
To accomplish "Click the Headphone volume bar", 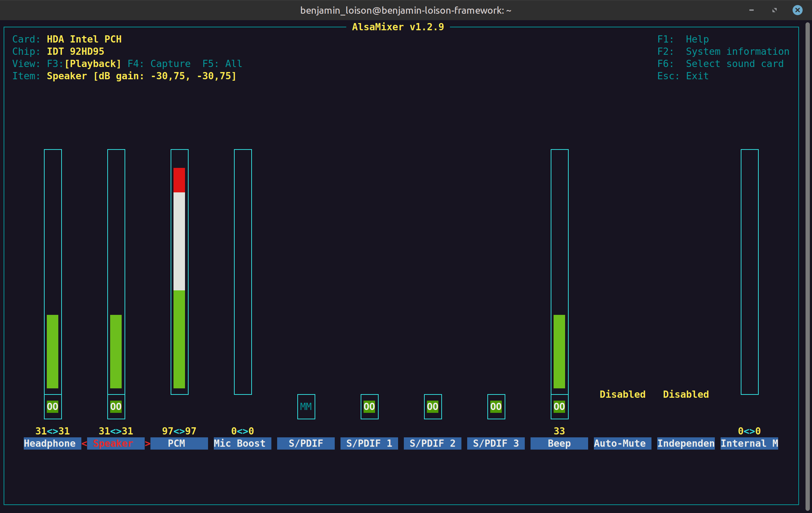I will point(53,272).
